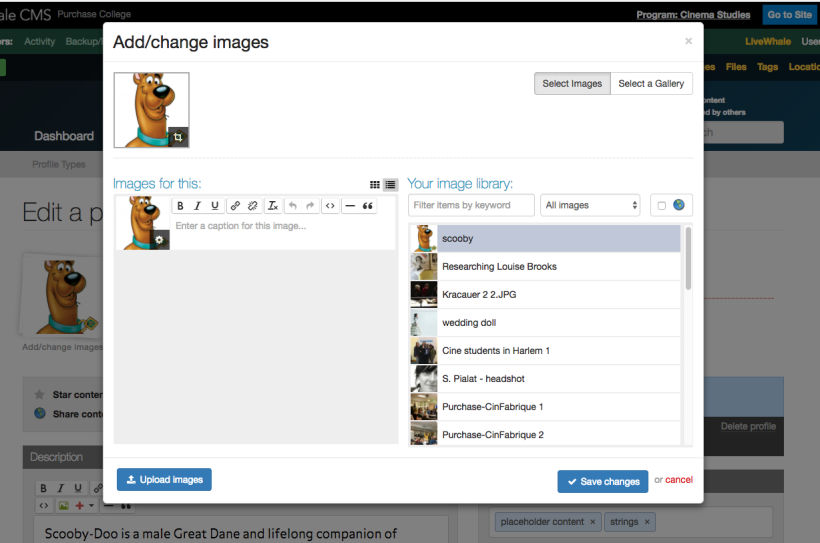
Task: Select 'Purchase-CinFabrique 2' image
Action: [x=545, y=434]
